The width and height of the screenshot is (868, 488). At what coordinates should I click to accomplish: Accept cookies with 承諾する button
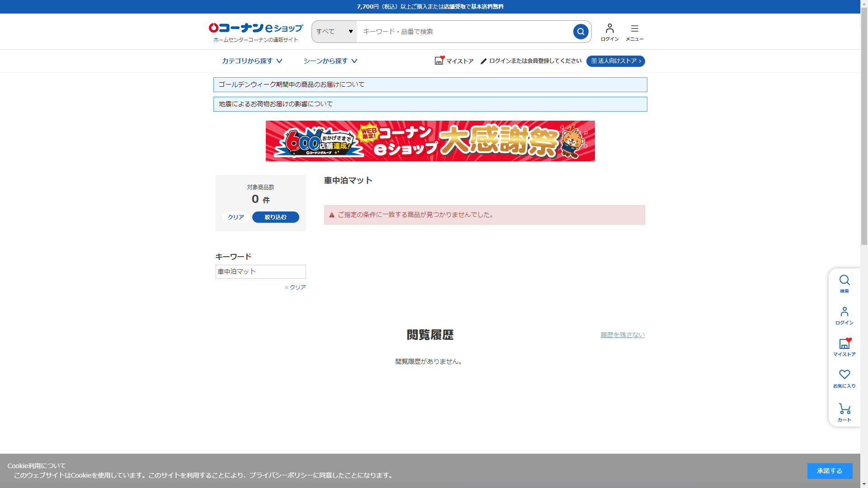click(x=829, y=471)
